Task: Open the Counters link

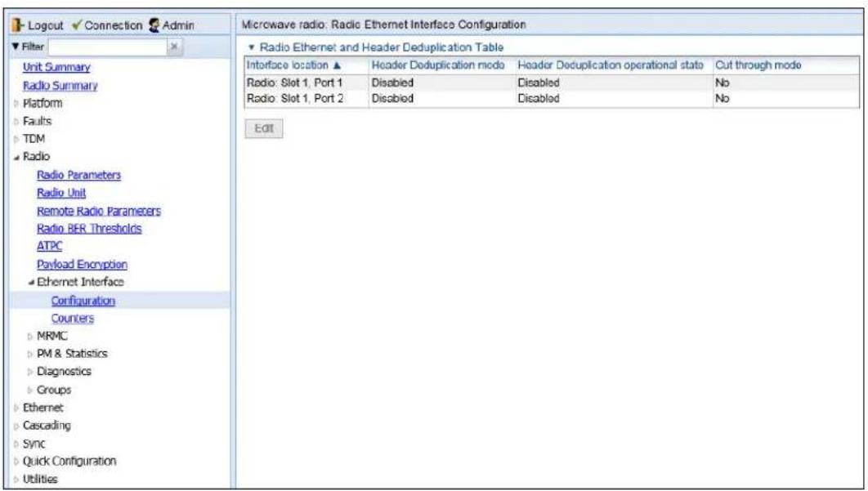Action: [x=73, y=319]
